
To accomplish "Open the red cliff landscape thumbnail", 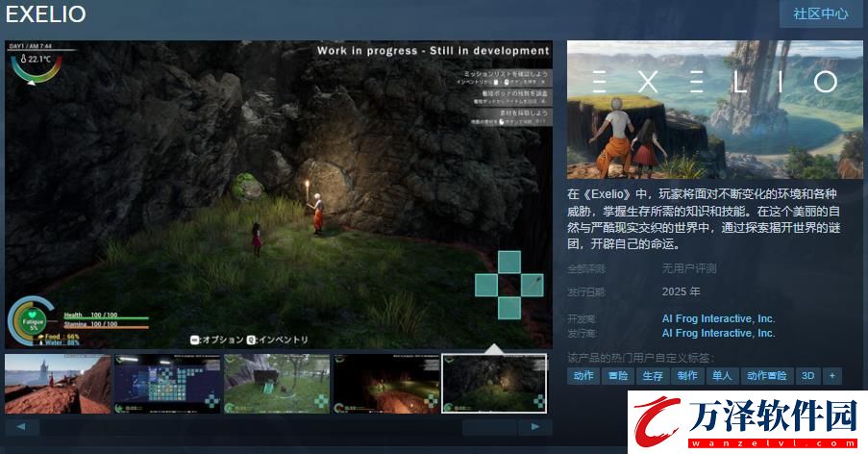I will pos(58,384).
